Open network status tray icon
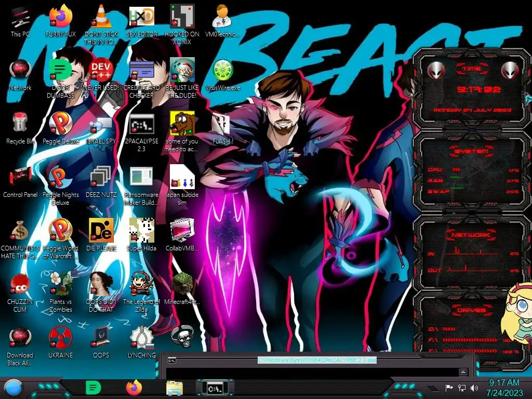This screenshot has height=399, width=532. (462, 388)
